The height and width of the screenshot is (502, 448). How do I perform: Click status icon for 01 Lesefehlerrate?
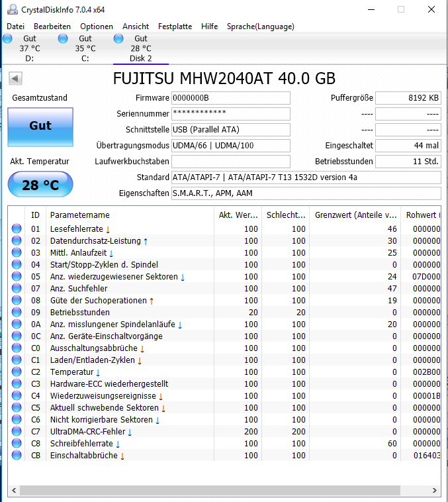pyautogui.click(x=17, y=228)
